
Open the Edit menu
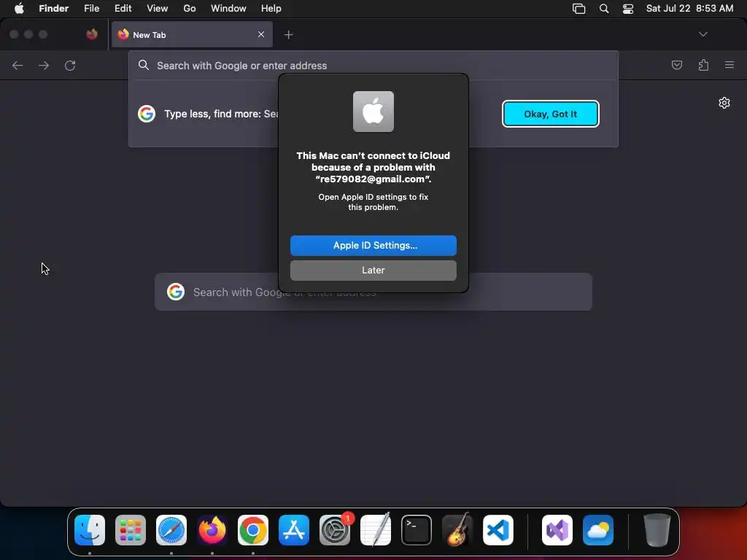(x=123, y=9)
